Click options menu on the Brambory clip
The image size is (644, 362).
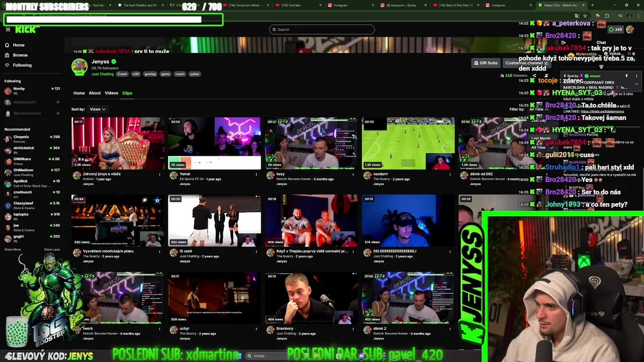coord(353,329)
